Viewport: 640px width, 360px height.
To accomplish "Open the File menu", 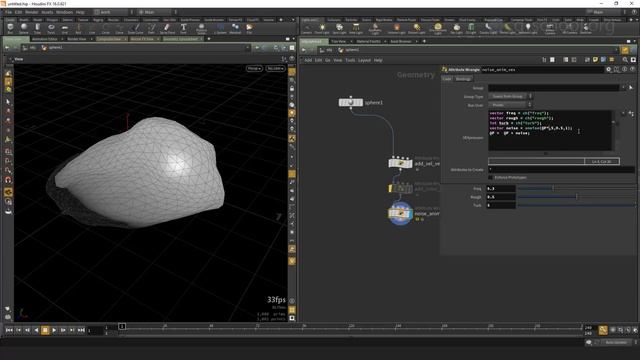I will (9, 12).
